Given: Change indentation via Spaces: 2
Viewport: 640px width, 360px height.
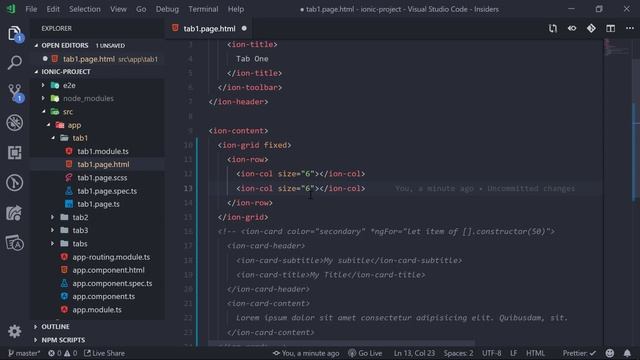Looking at the screenshot, I should 458,353.
